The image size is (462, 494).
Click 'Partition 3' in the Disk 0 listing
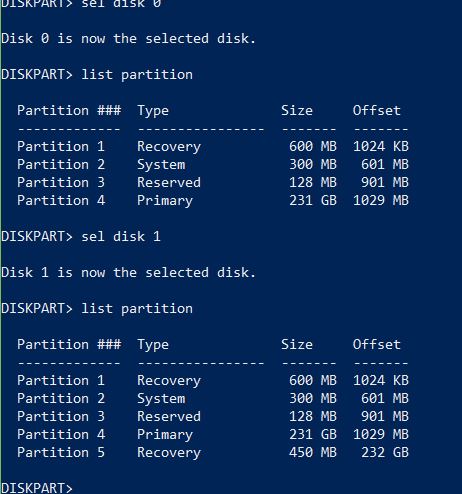coord(61,182)
